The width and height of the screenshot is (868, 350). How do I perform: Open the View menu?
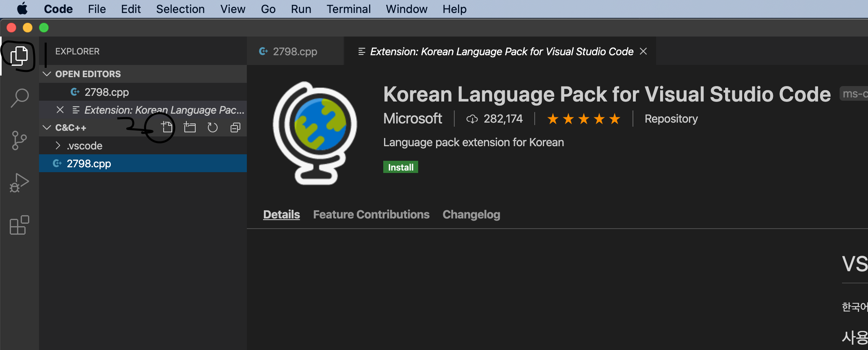(x=233, y=9)
